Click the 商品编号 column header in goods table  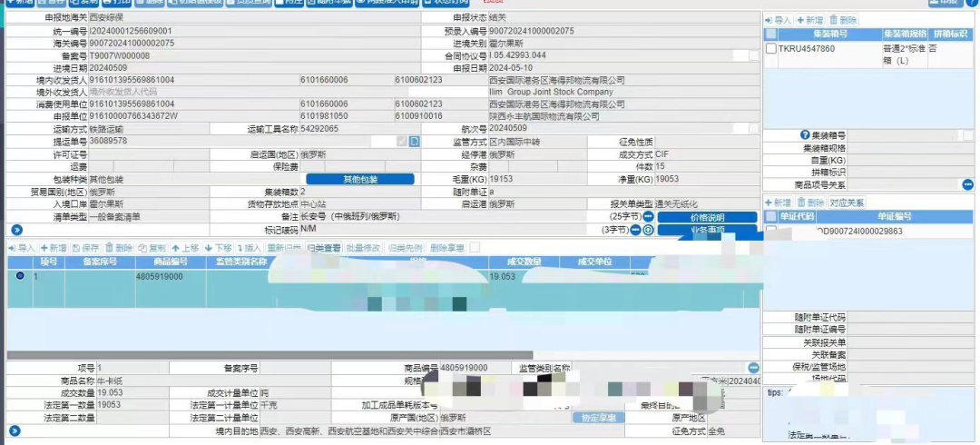click(x=170, y=262)
